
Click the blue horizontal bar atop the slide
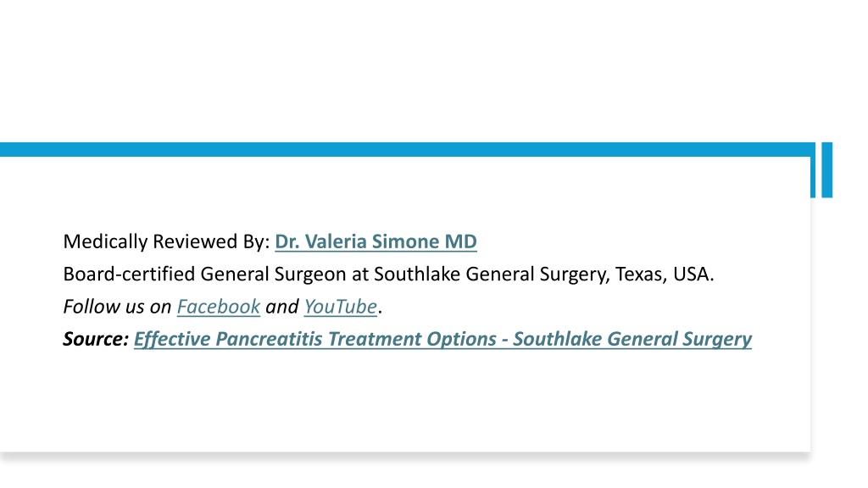[x=407, y=149]
